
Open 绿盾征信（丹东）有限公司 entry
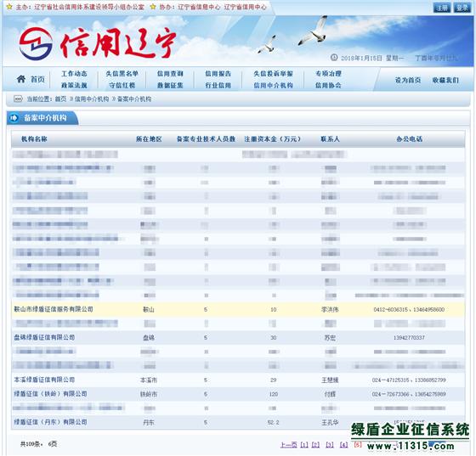(x=50, y=422)
